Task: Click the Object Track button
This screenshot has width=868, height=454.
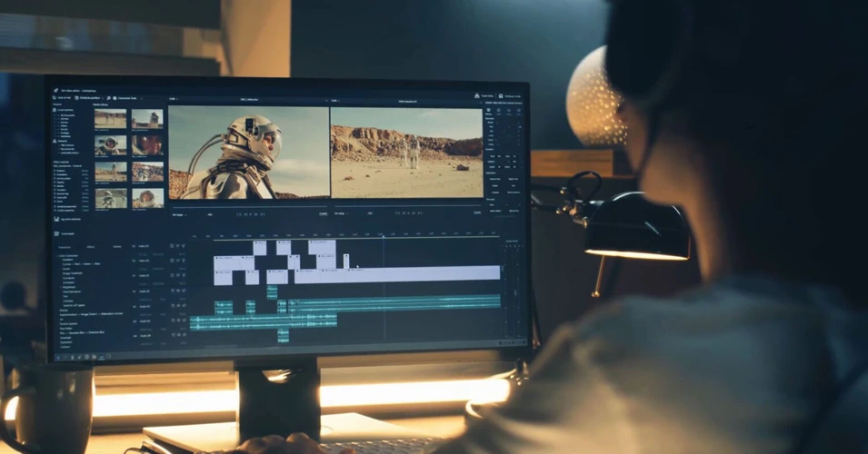Action: tap(514, 179)
